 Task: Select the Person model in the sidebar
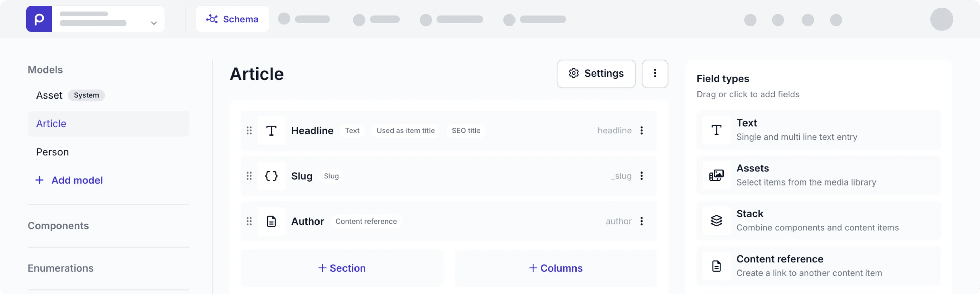tap(52, 151)
